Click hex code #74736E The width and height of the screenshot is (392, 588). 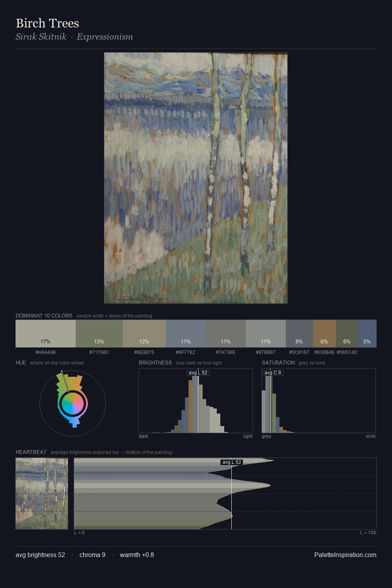(226, 352)
